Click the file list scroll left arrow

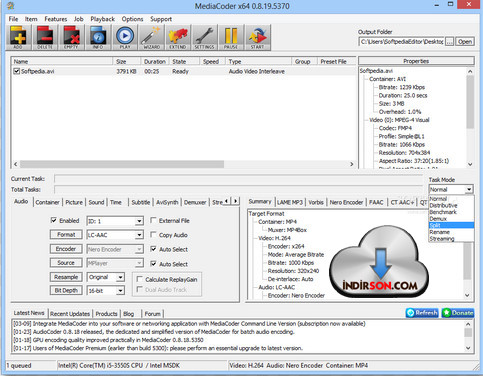tap(15, 164)
